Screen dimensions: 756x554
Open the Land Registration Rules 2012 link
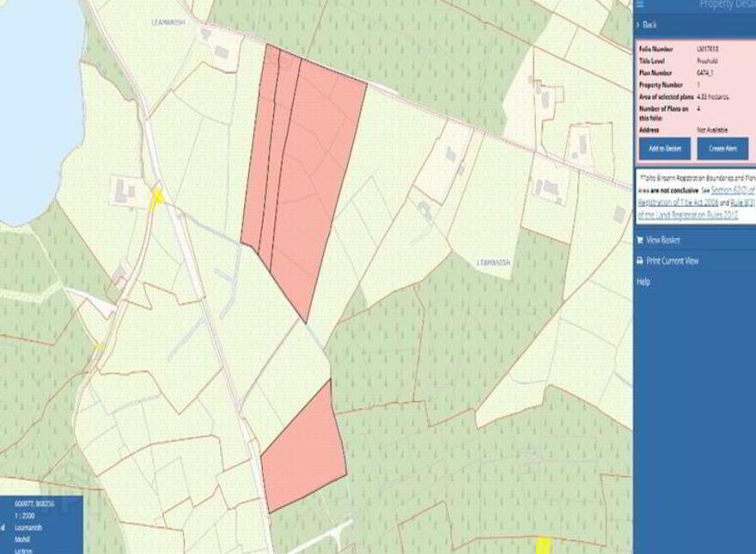pos(687,215)
